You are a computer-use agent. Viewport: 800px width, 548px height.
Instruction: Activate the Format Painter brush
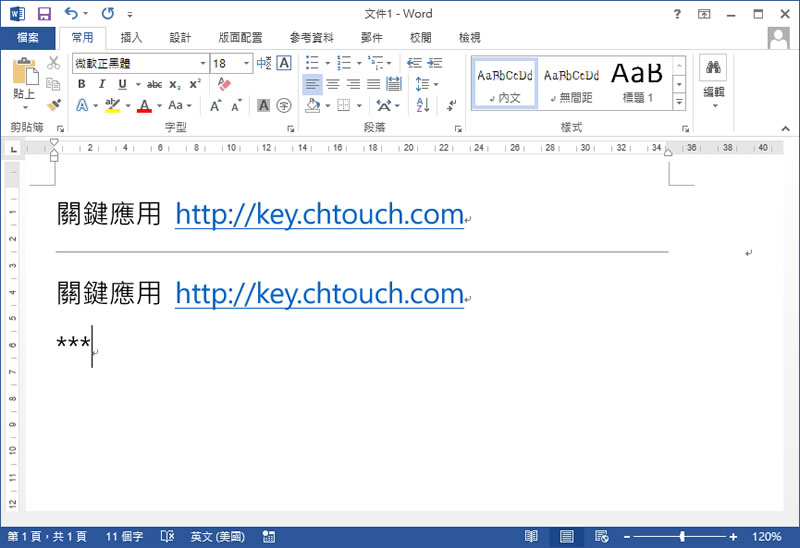point(53,105)
